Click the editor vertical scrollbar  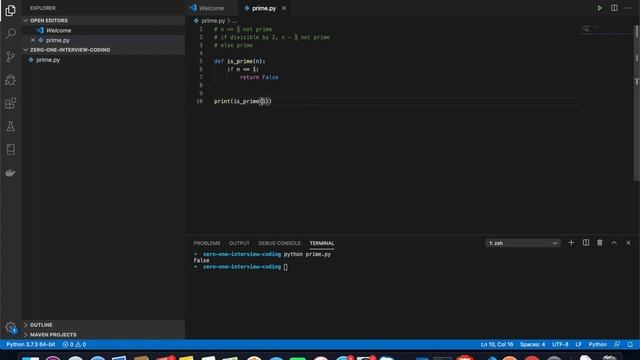[636, 102]
